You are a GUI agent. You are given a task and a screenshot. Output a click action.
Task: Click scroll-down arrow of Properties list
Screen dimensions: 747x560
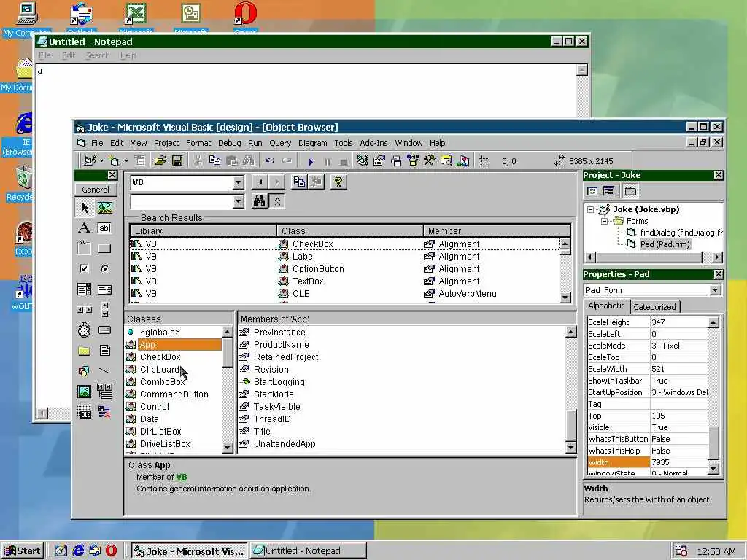coord(713,469)
